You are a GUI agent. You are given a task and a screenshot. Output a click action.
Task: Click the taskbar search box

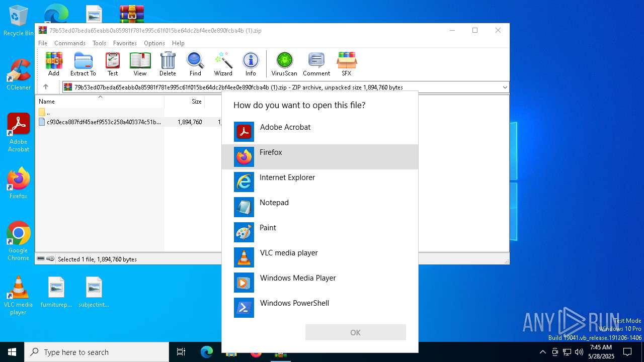[97, 352]
